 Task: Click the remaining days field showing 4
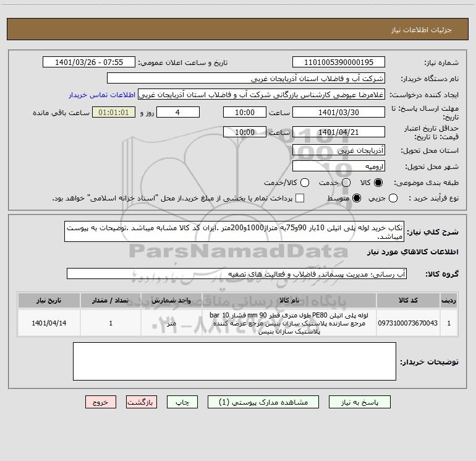tap(178, 112)
